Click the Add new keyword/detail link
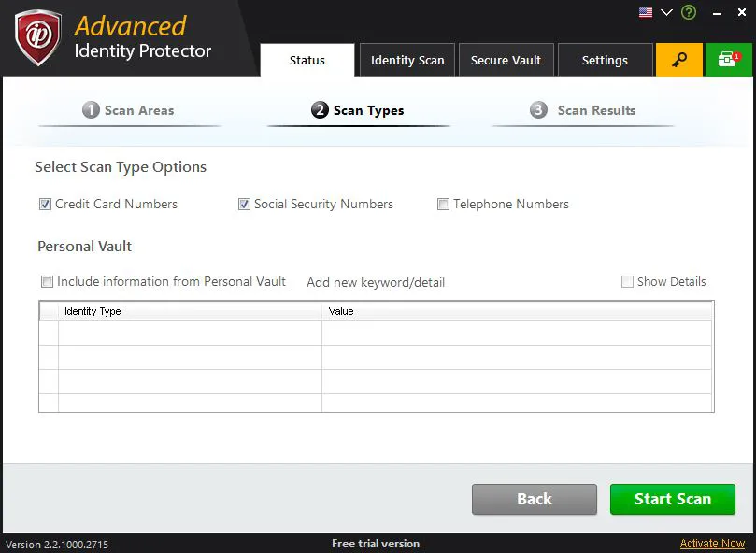756x553 pixels. (376, 282)
